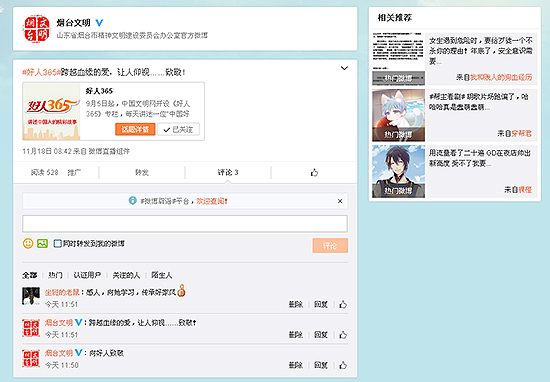Select the 认证用户 comment filter
Viewport: 550px width, 382px height.
click(x=87, y=275)
